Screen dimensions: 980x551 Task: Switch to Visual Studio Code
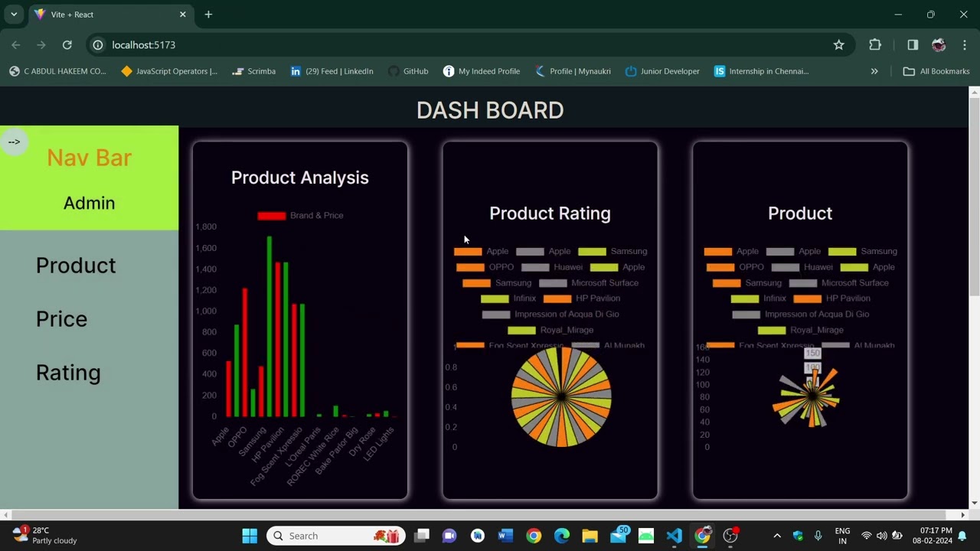[x=674, y=536]
